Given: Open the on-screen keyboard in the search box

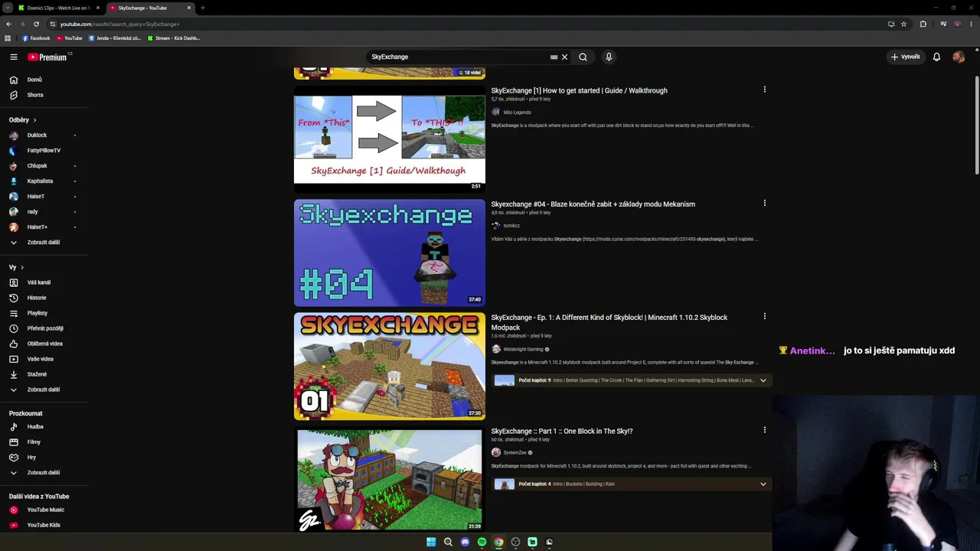Looking at the screenshot, I should 554,57.
